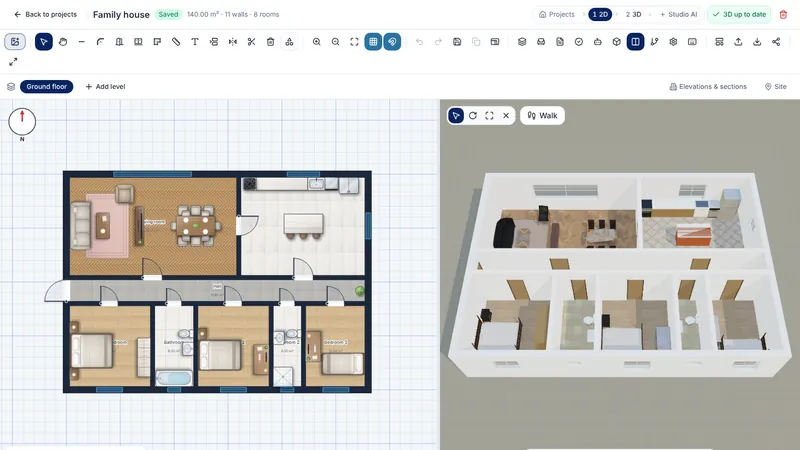800x450 pixels.
Task: Click the zoom out magnifier
Action: [x=336, y=42]
